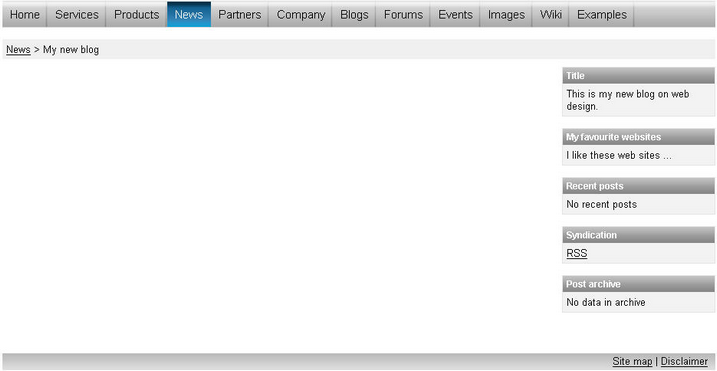The width and height of the screenshot is (717, 371).
Task: Click the highlighted News tab
Action: [x=189, y=15]
